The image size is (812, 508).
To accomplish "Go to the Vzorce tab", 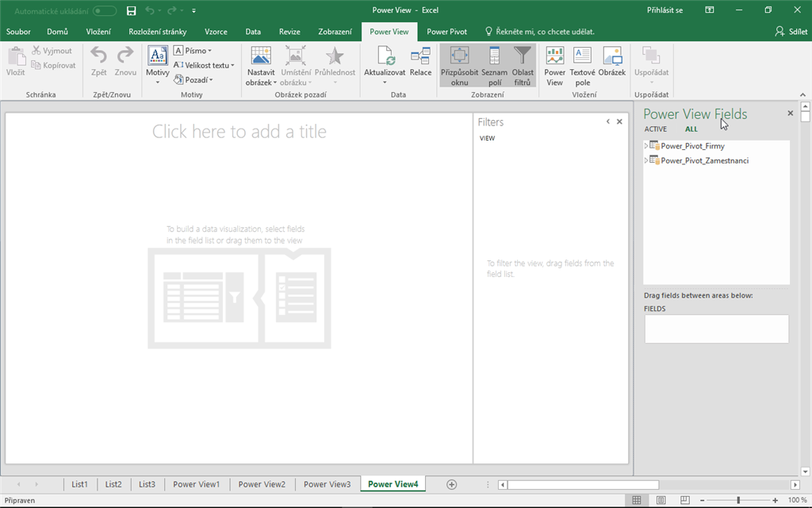I will (x=216, y=32).
